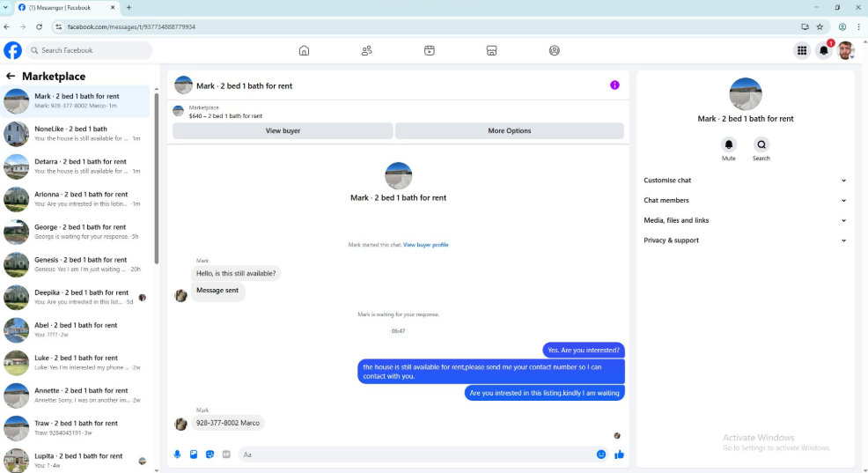
Task: Click the large Mark profile picture in right panel
Action: click(x=745, y=93)
